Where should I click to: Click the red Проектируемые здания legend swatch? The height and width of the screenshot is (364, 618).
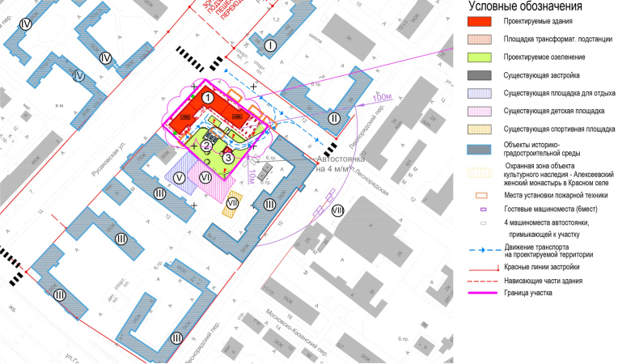484,23
